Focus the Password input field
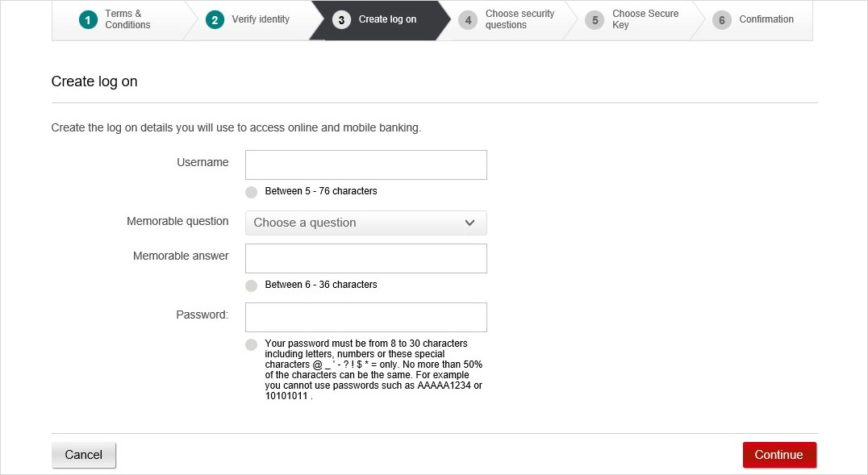 [366, 317]
